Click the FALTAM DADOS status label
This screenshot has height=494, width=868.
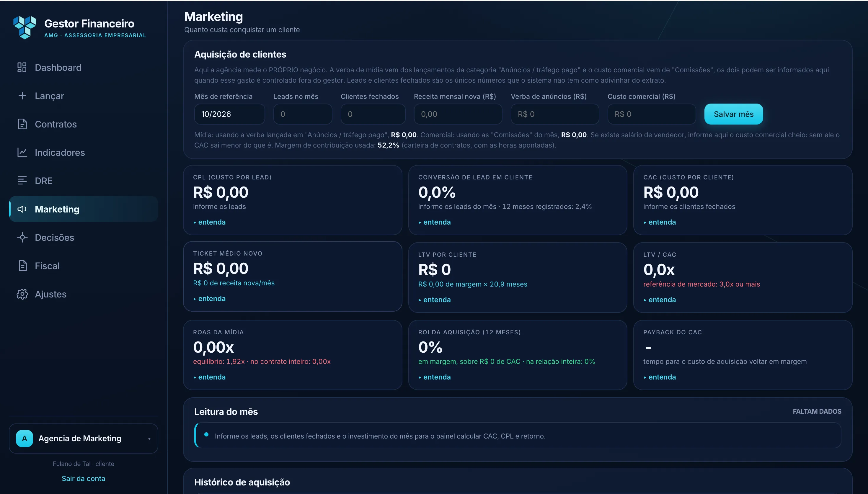(x=817, y=412)
